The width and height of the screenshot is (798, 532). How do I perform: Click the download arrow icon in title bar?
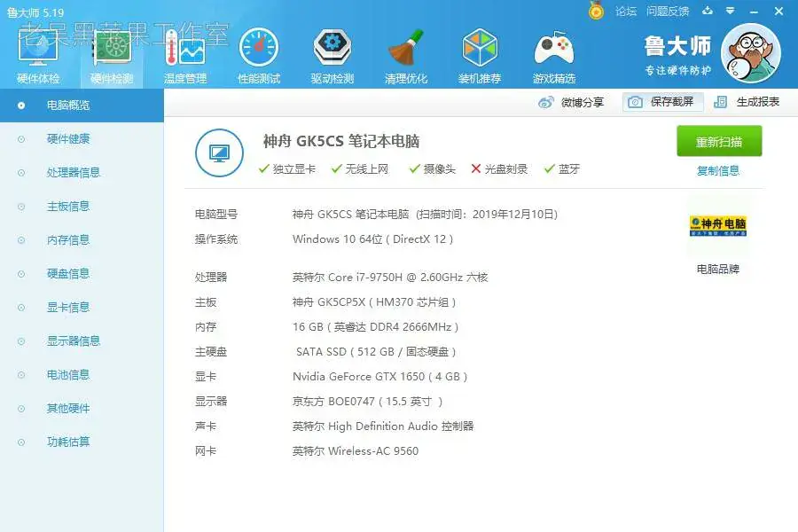[708, 11]
